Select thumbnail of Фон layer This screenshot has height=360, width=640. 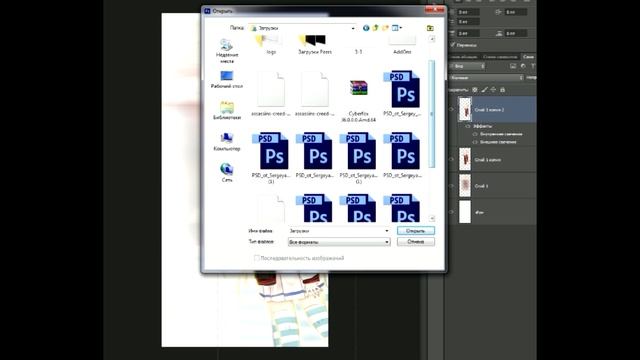pos(465,212)
